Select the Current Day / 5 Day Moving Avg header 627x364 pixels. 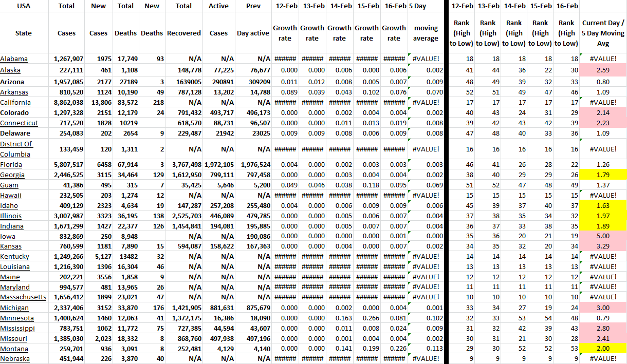tap(603, 33)
